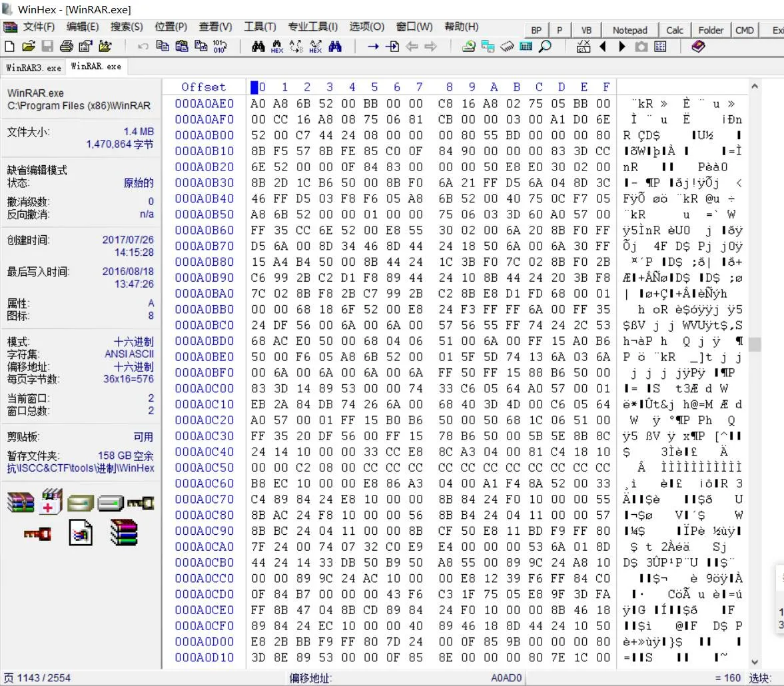Image resolution: width=784 pixels, height=686 pixels.
Task: Open the 文件(F) menu
Action: 39,27
